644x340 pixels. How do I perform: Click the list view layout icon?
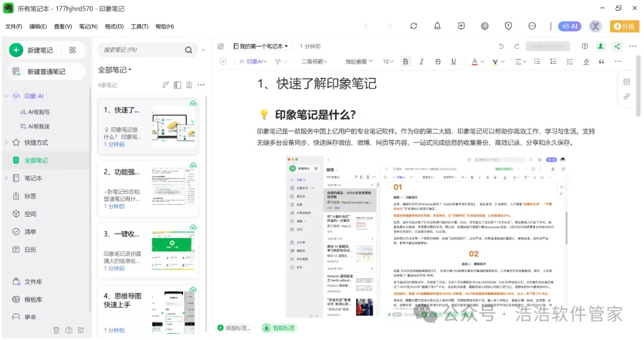point(178,85)
